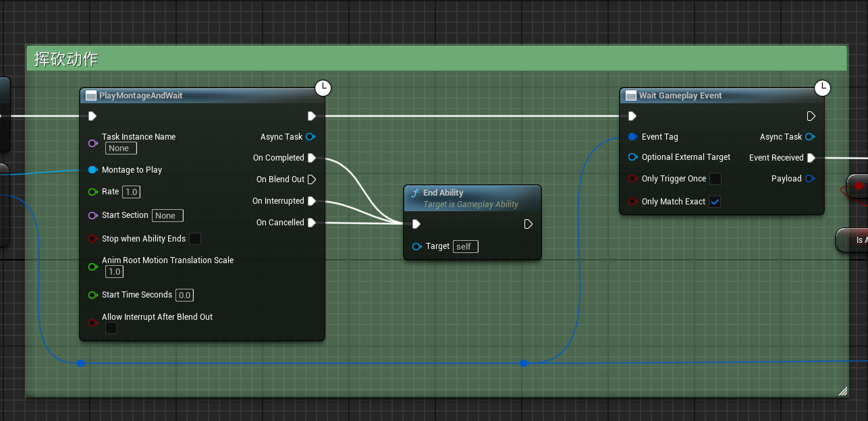Image resolution: width=868 pixels, height=421 pixels.
Task: Click End Ability Target pin
Action: coord(417,247)
